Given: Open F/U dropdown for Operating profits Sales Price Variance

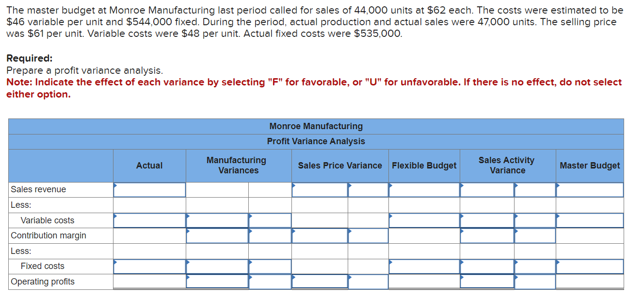Looking at the screenshot, I should 367,282.
